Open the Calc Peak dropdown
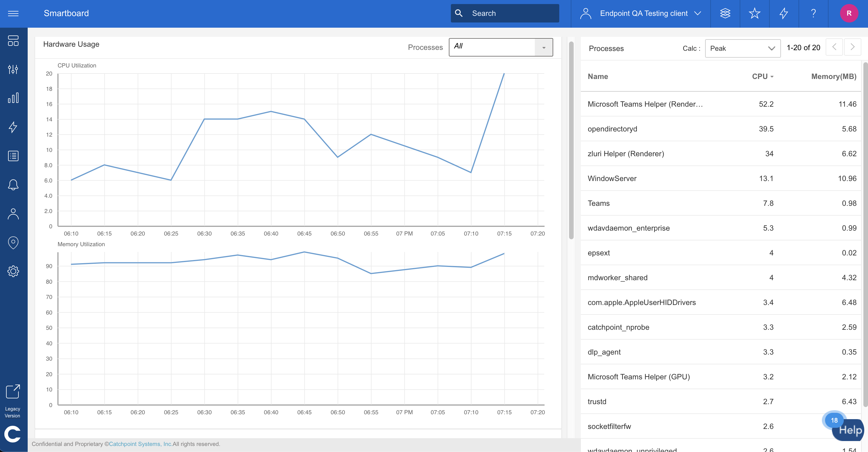Screen dimensions: 868x452 click(x=743, y=48)
